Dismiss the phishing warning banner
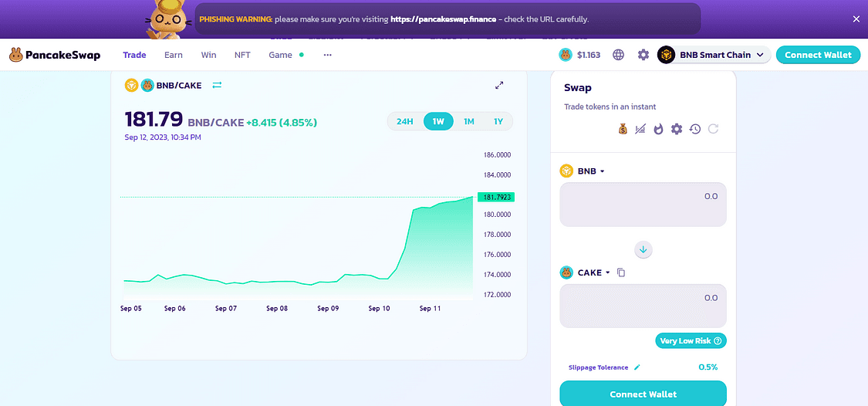The height and width of the screenshot is (406, 868). [856, 19]
